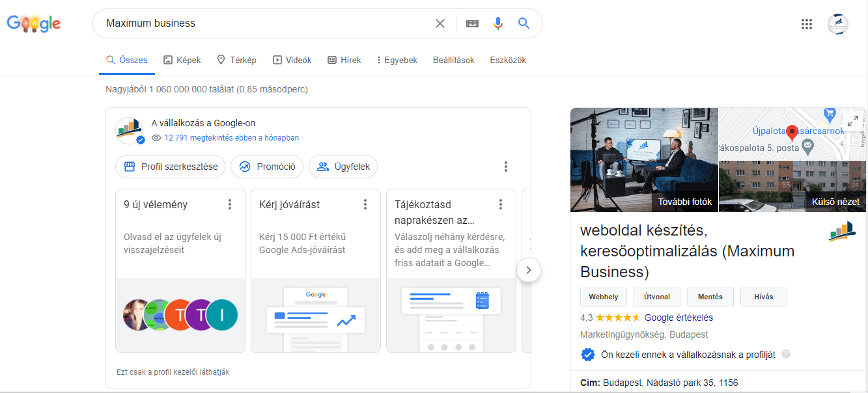868x393 pixels.
Task: Open the business panel three-dot menu
Action: 506,167
